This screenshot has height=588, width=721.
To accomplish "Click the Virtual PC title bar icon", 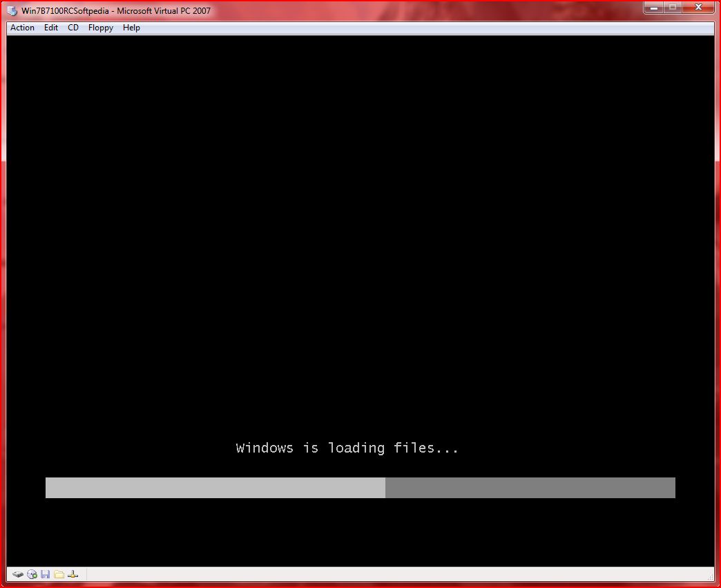I will (12, 10).
